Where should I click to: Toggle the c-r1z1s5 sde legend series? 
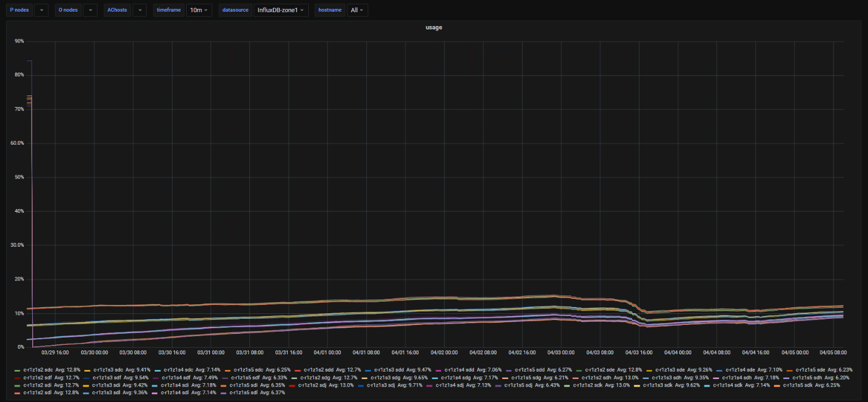(x=811, y=369)
